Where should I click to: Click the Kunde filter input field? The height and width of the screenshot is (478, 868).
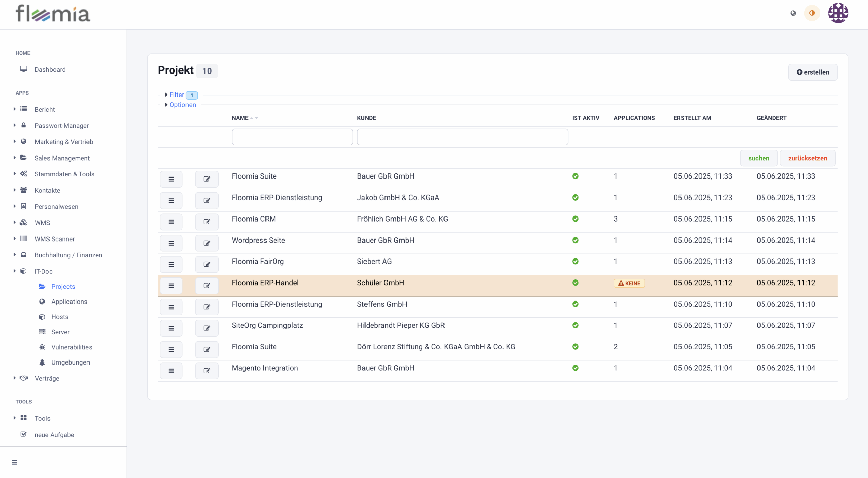(x=462, y=137)
